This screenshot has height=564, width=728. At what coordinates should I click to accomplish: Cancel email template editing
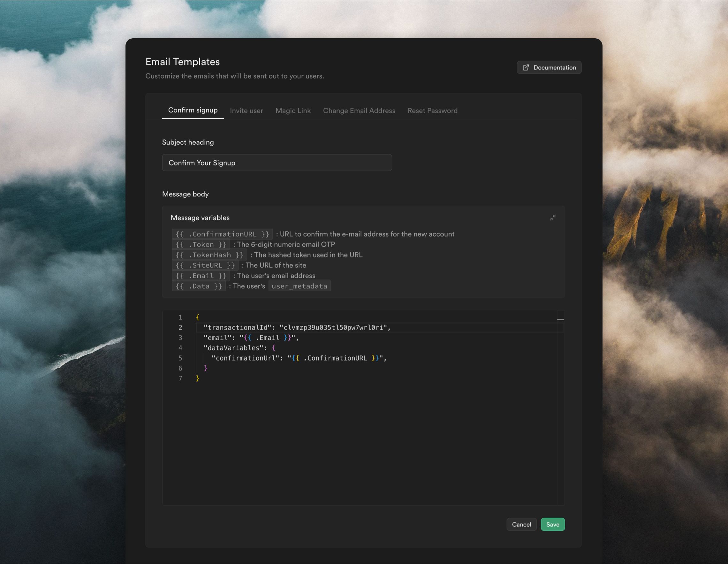click(x=521, y=524)
